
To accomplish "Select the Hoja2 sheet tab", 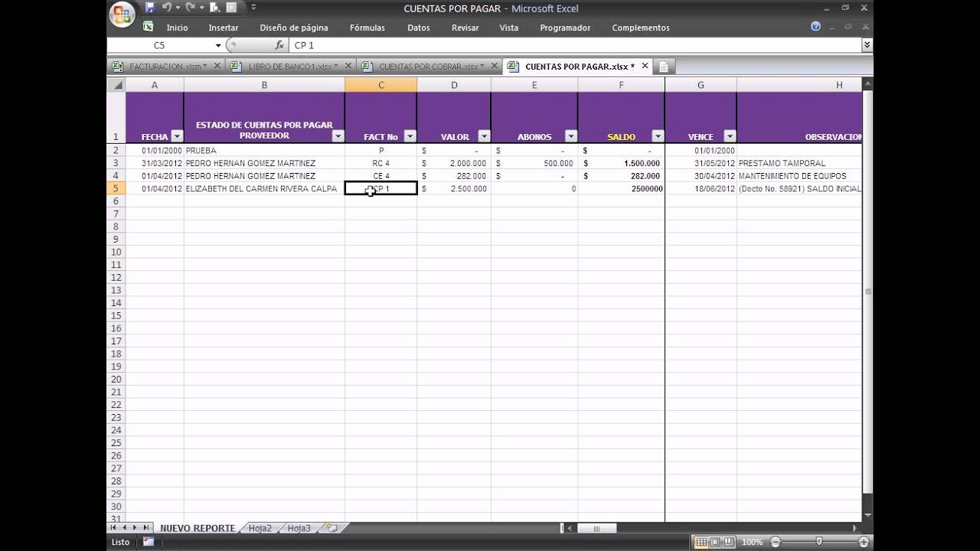I will (x=260, y=528).
